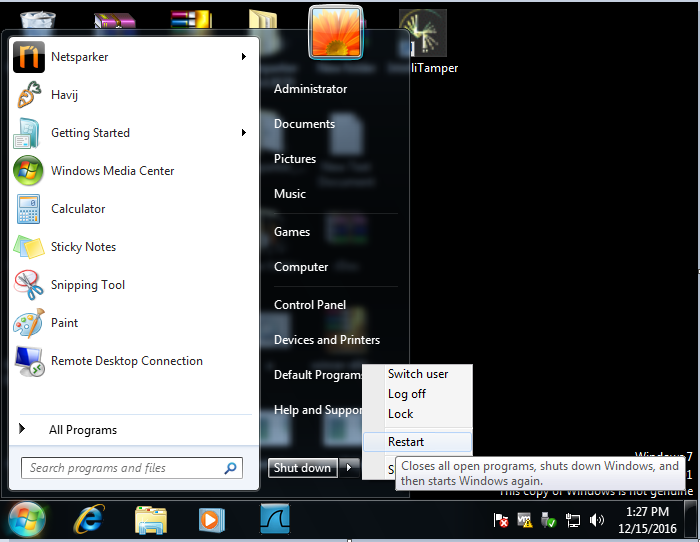Screen dimensions: 700x542
Task: Click the arrow next to Shut down
Action: (349, 468)
